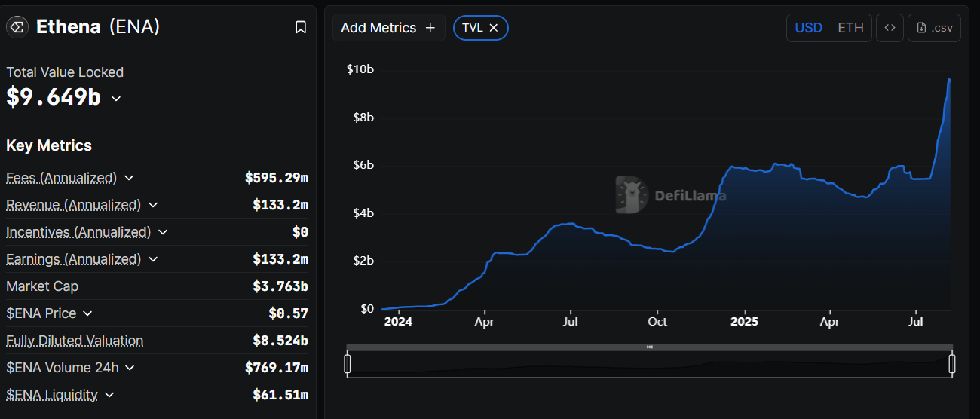
Task: Expand $ENA Liquidity details
Action: (109, 395)
